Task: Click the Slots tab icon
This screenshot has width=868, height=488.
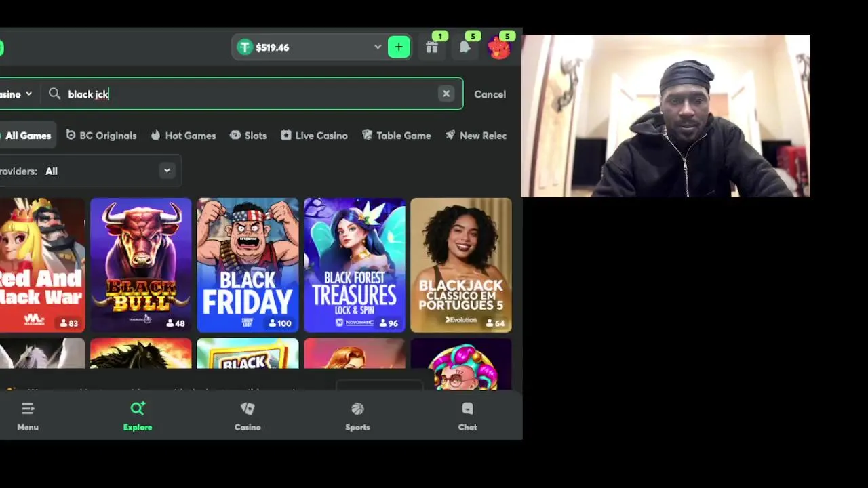Action: (235, 135)
